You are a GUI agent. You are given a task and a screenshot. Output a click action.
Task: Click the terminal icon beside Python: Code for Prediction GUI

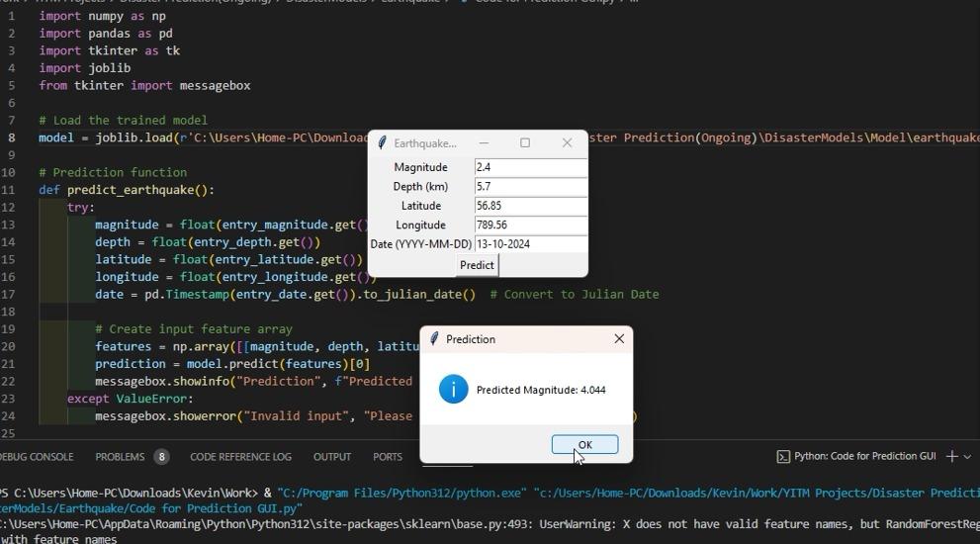point(783,457)
